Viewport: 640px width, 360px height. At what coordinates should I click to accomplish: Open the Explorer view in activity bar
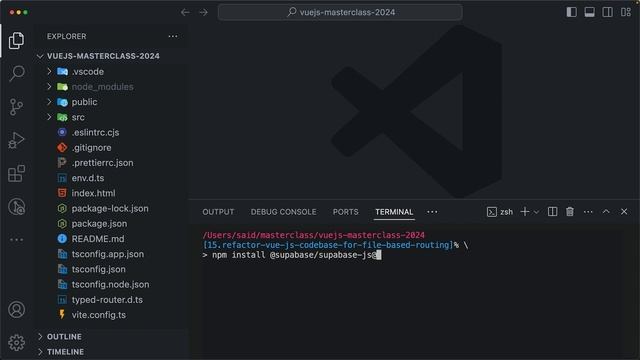16,40
